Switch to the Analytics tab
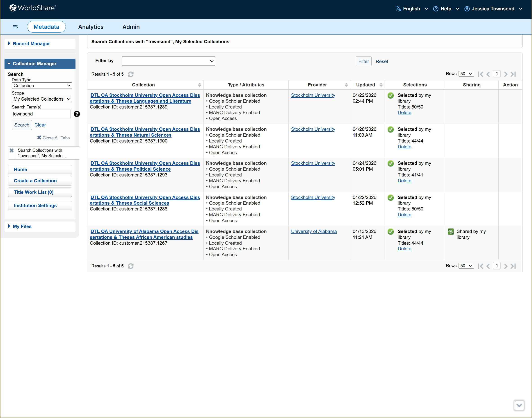532x418 pixels. pyautogui.click(x=91, y=27)
